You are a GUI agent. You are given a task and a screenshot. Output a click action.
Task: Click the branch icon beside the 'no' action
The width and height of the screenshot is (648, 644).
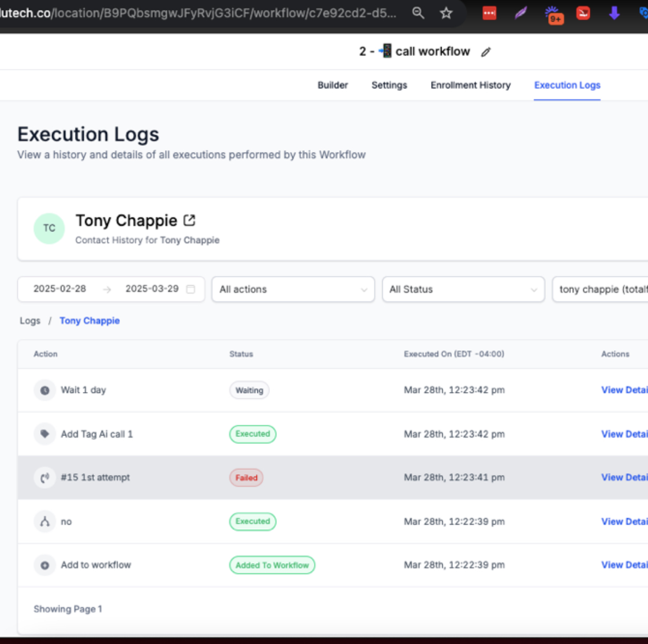pyautogui.click(x=45, y=521)
